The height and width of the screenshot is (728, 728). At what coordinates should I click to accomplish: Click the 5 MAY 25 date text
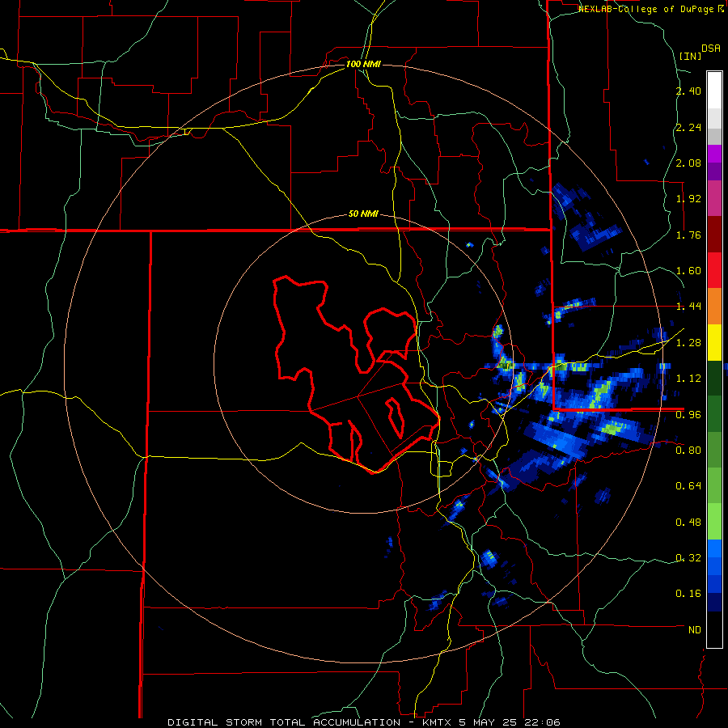(489, 722)
